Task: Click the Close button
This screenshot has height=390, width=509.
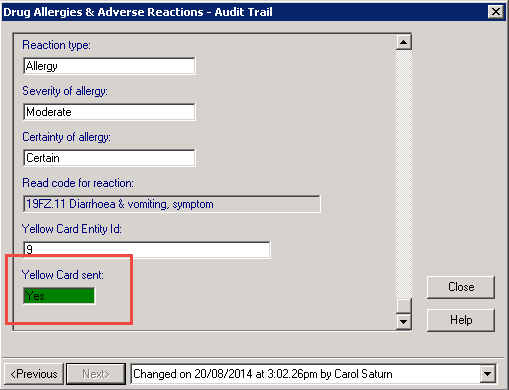Action: pyautogui.click(x=461, y=287)
